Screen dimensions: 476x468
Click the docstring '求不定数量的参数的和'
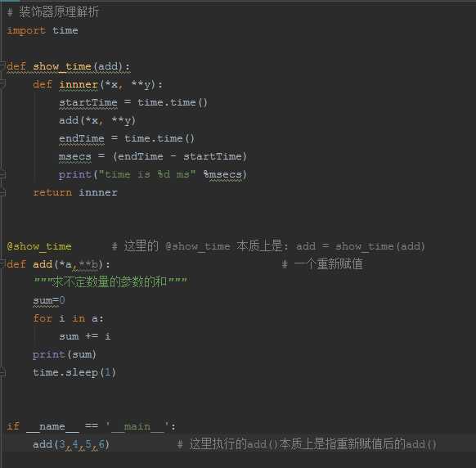pos(110,282)
